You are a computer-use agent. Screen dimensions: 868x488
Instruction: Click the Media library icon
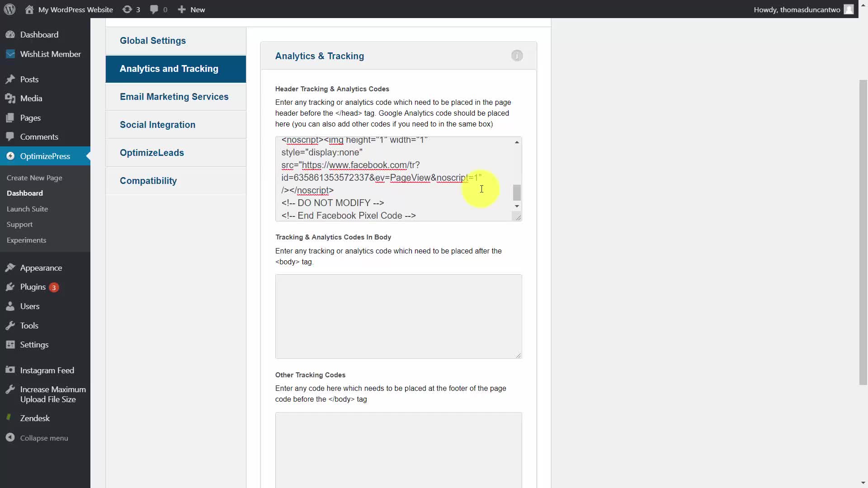click(10, 99)
